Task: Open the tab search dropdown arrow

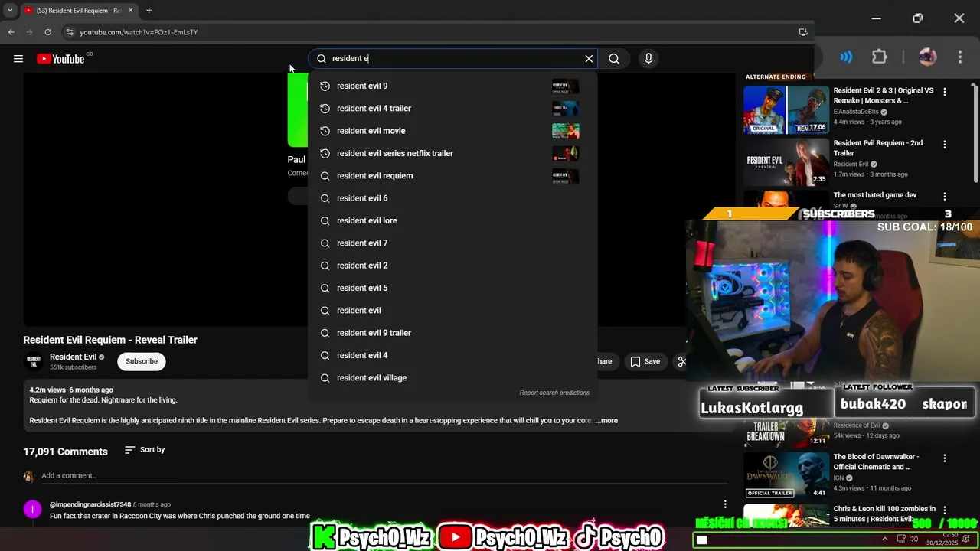Action: pos(9,11)
